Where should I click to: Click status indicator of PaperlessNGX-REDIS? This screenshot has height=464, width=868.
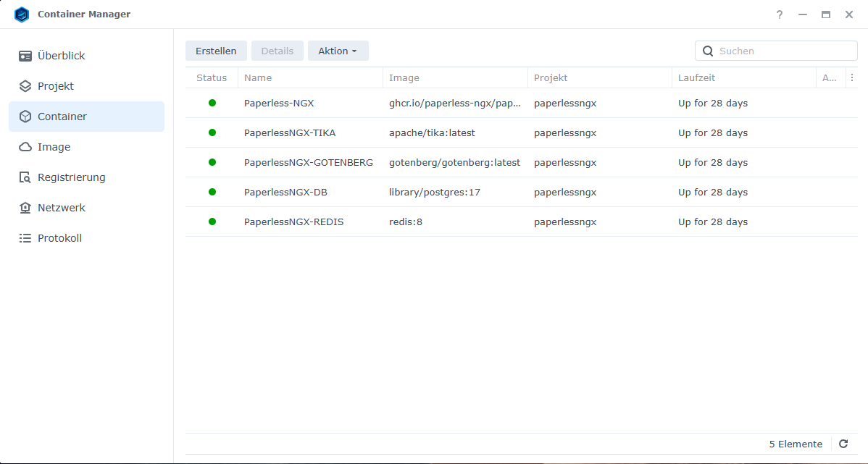click(212, 222)
